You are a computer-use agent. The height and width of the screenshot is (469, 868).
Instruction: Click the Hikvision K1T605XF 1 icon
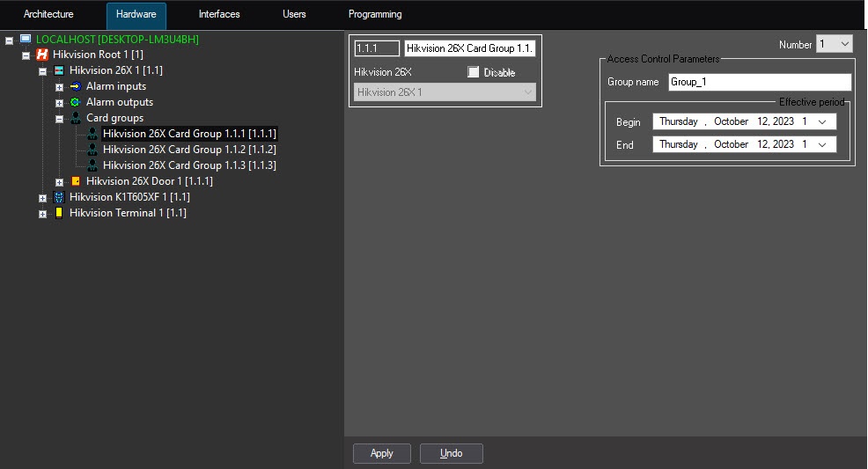click(x=59, y=197)
